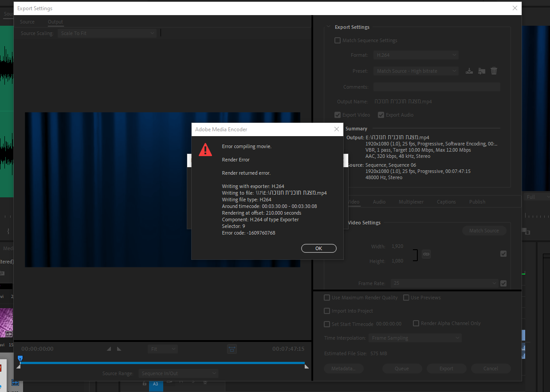
Task: Open the Preset dropdown
Action: point(416,71)
